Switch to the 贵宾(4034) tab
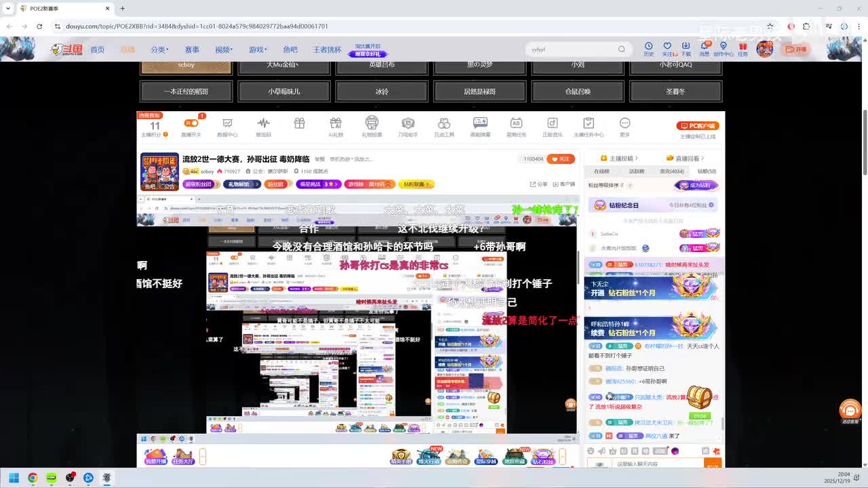This screenshot has width=868, height=488. (672, 171)
